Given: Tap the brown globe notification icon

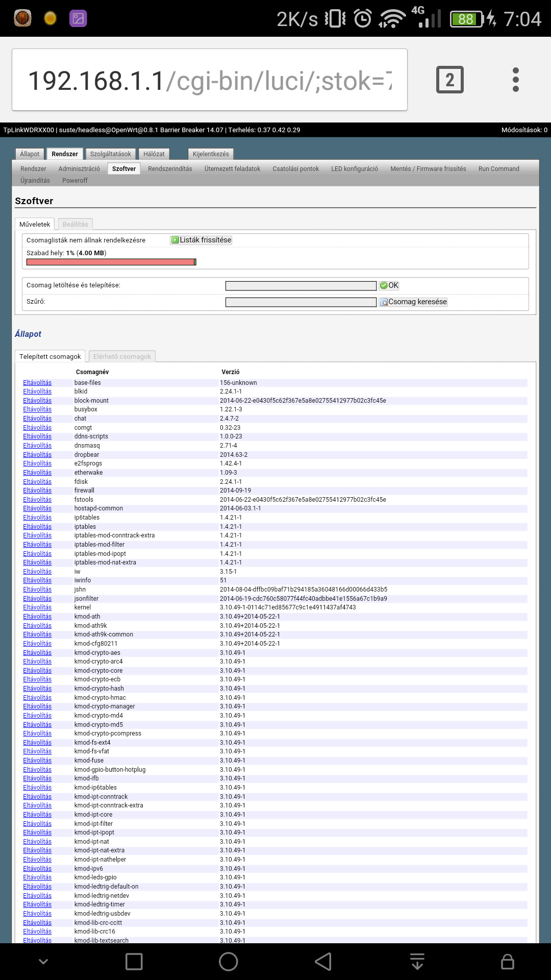Looking at the screenshot, I should point(22,18).
